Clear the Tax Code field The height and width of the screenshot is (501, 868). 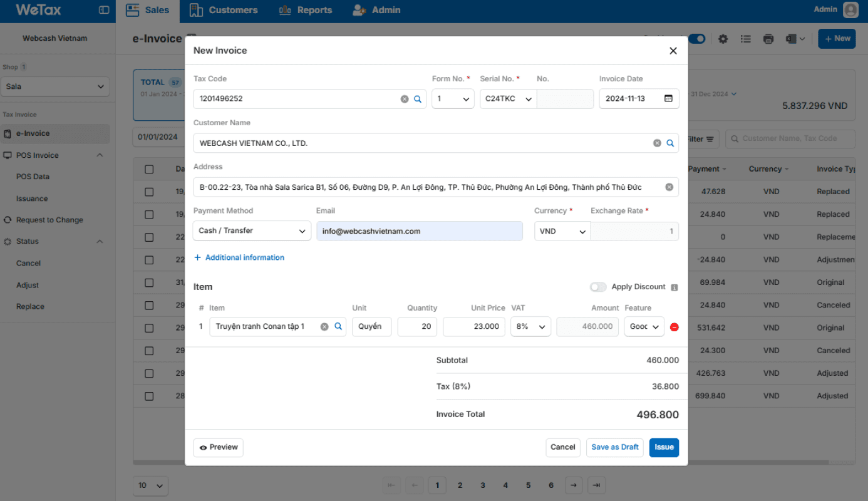[x=405, y=99]
